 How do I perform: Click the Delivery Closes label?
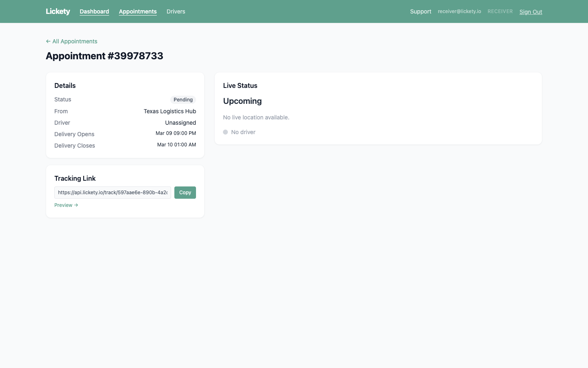point(75,146)
